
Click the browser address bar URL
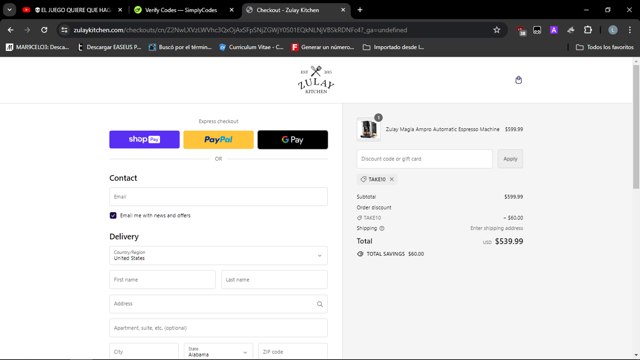pos(240,30)
